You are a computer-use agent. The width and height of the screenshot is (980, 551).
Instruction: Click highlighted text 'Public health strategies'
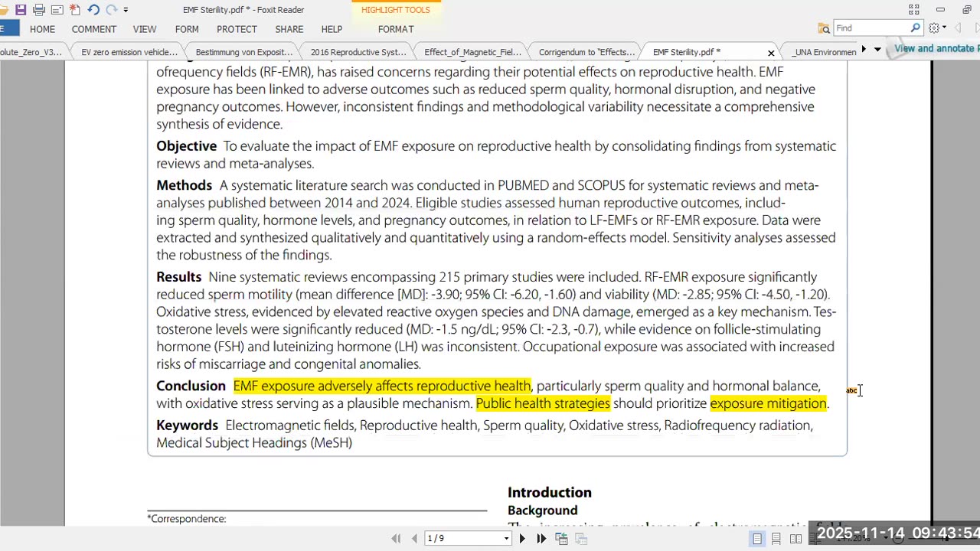[543, 404]
